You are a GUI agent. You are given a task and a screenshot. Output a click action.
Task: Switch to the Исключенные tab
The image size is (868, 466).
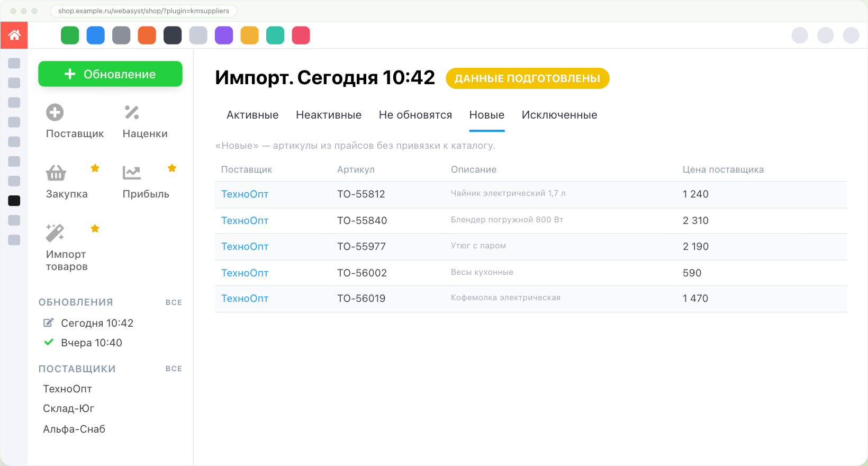[x=559, y=115]
